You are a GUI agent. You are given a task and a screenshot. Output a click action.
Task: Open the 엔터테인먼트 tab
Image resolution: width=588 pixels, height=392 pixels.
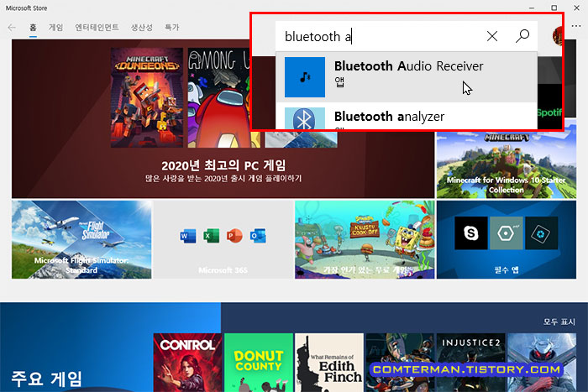(97, 28)
